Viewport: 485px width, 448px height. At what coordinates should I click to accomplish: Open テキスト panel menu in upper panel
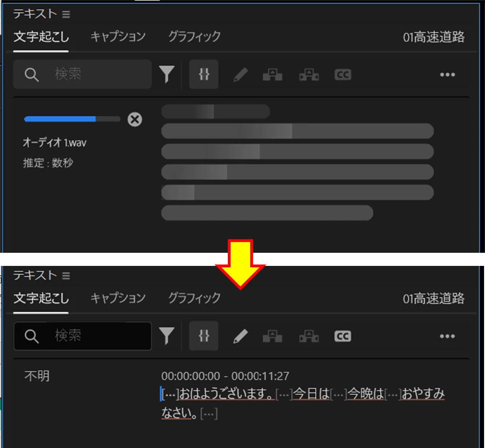click(66, 14)
